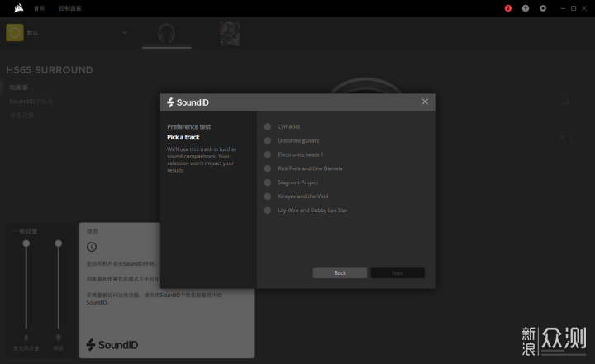The width and height of the screenshot is (595, 364).
Task: Click the info circle icon in 信息 panel
Action: (92, 247)
